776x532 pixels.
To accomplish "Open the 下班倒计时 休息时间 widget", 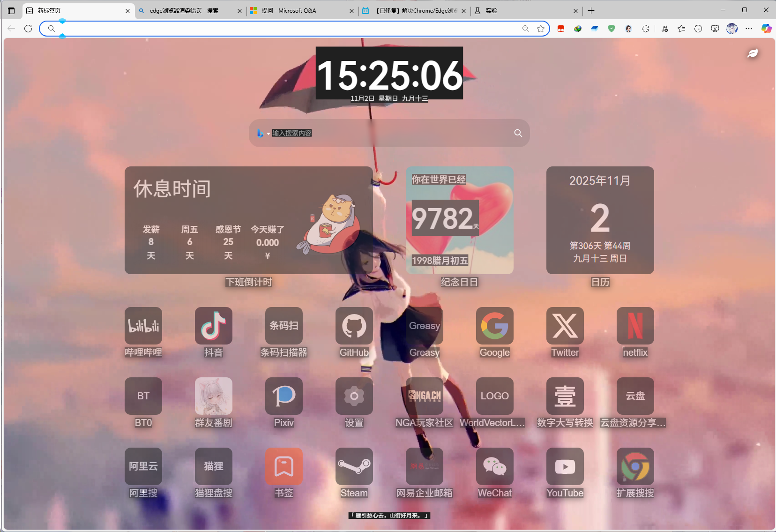I will coord(249,220).
